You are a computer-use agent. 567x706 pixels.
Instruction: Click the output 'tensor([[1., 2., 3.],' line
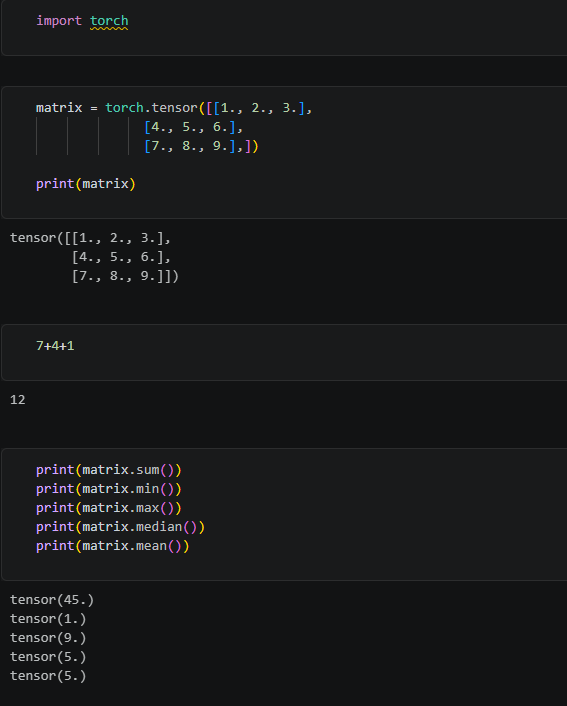click(91, 238)
